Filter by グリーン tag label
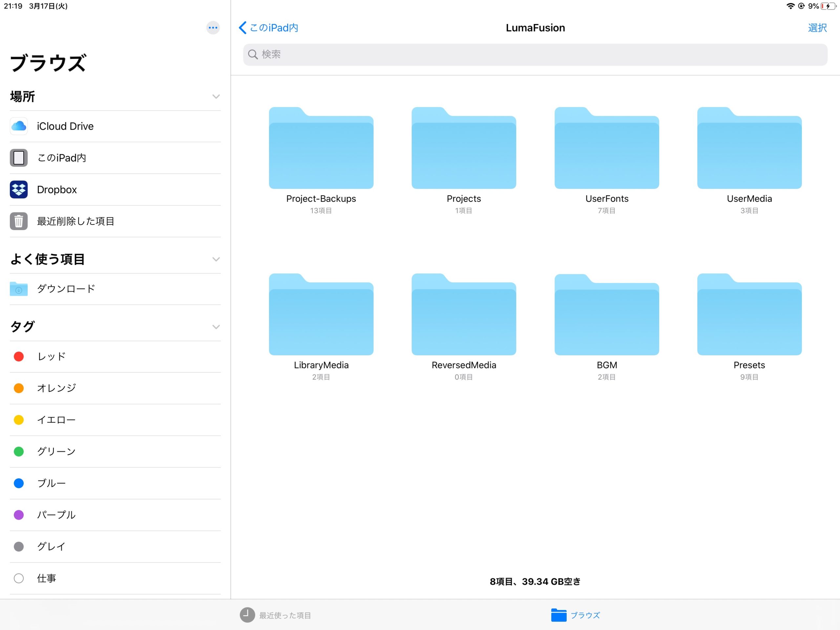 [x=56, y=451]
